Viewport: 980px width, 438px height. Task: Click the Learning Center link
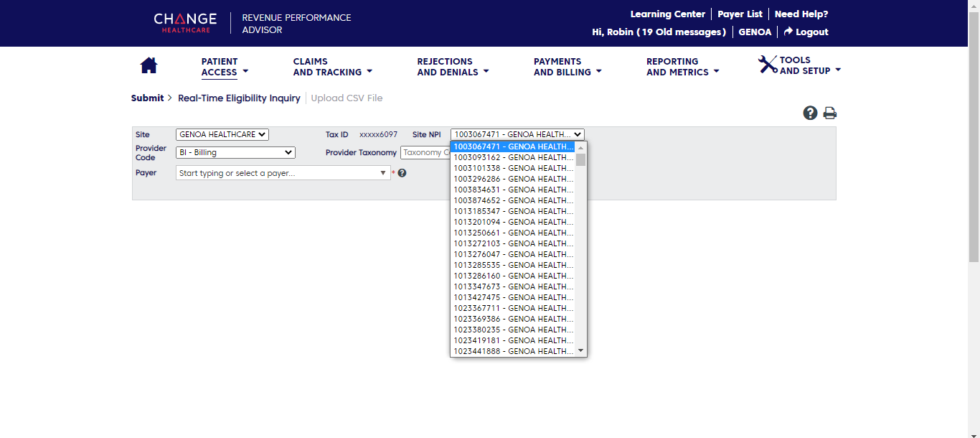(667, 14)
